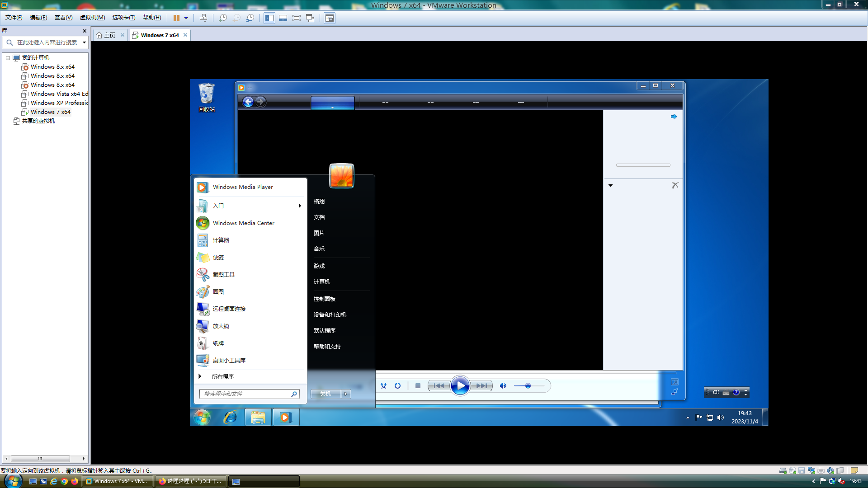Take a snapshot using the clock-plus icon

pyautogui.click(x=223, y=18)
